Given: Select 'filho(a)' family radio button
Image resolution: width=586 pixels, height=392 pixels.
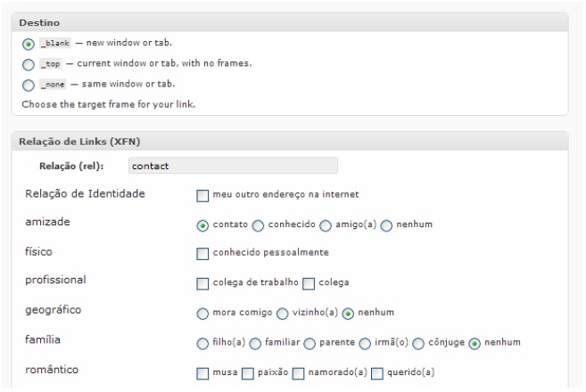Looking at the screenshot, I should (x=202, y=344).
